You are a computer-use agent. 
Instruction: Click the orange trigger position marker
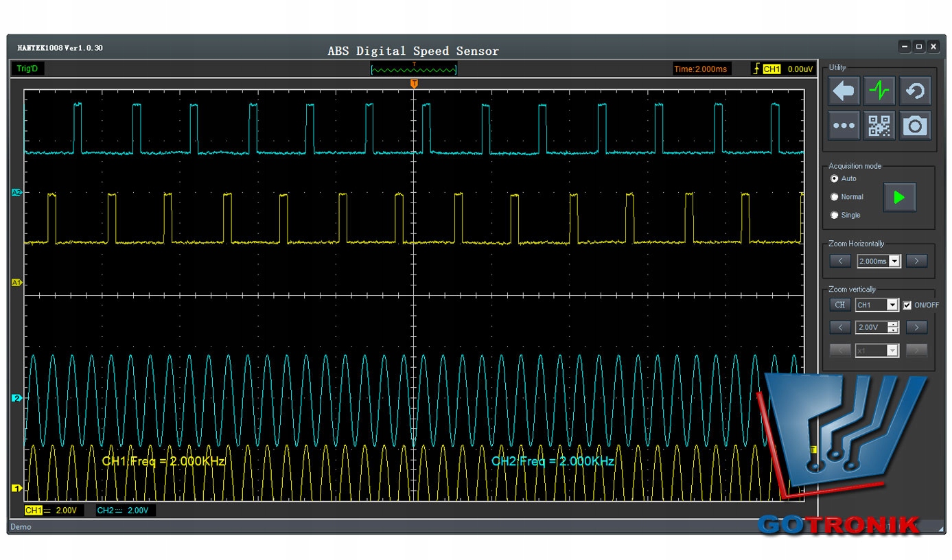(x=414, y=83)
